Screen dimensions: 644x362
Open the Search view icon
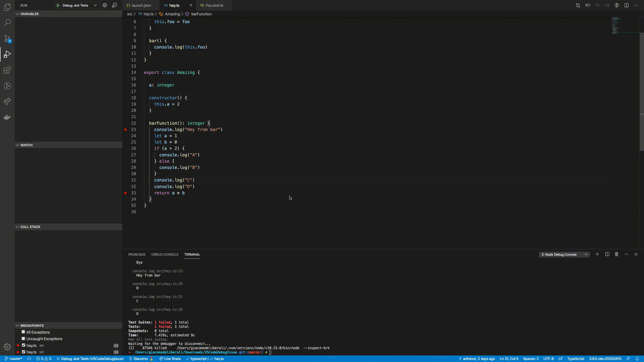tap(7, 23)
